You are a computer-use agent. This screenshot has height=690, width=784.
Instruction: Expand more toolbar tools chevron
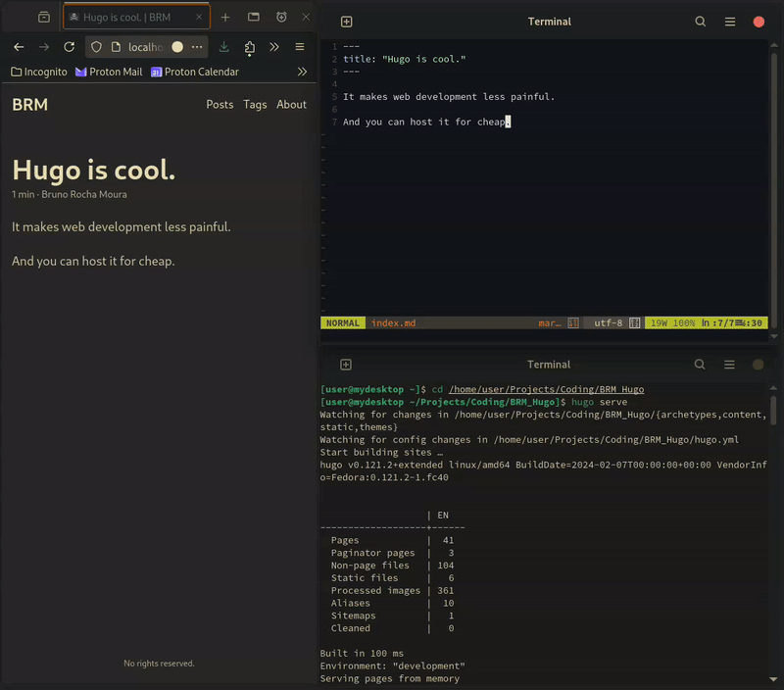coord(274,47)
